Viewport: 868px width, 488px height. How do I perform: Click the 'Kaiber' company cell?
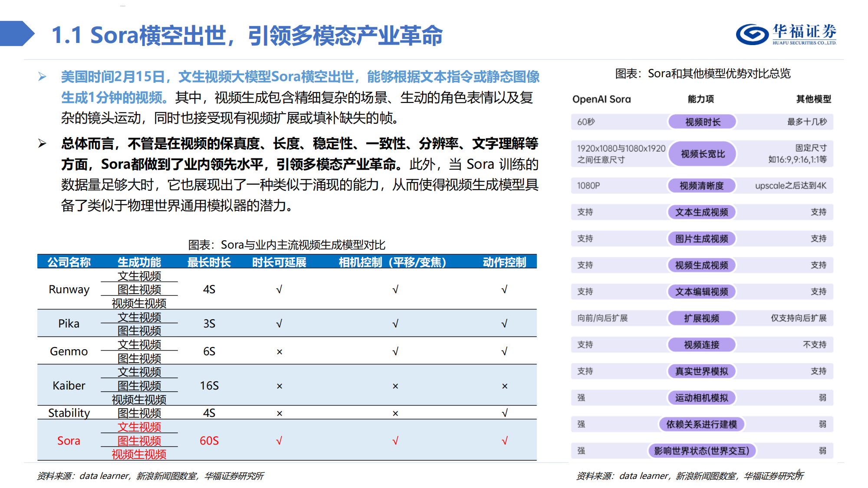click(x=69, y=386)
